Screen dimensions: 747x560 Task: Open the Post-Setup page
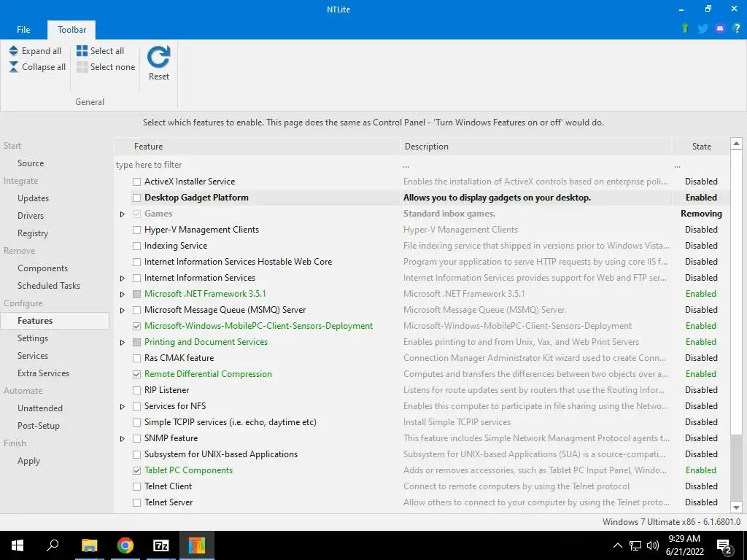[39, 425]
